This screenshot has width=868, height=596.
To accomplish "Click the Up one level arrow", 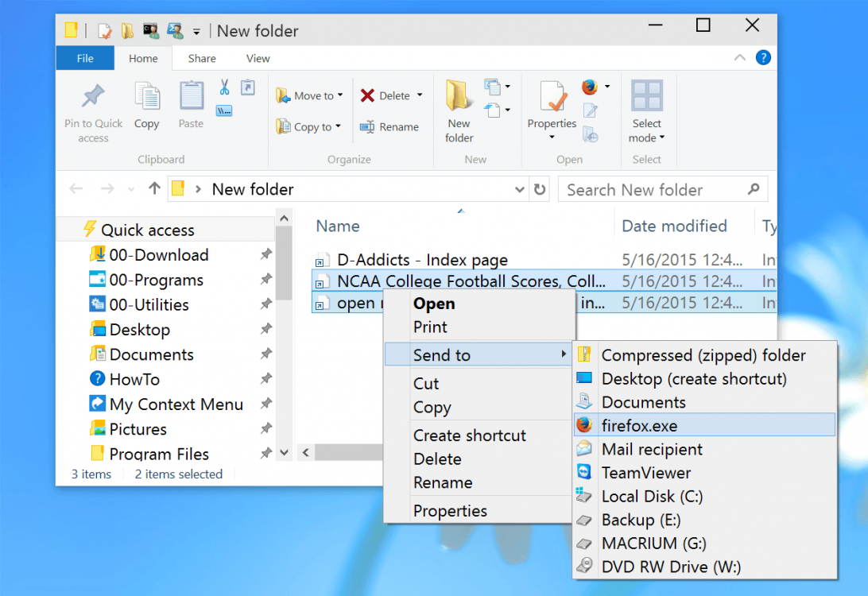I will (154, 188).
